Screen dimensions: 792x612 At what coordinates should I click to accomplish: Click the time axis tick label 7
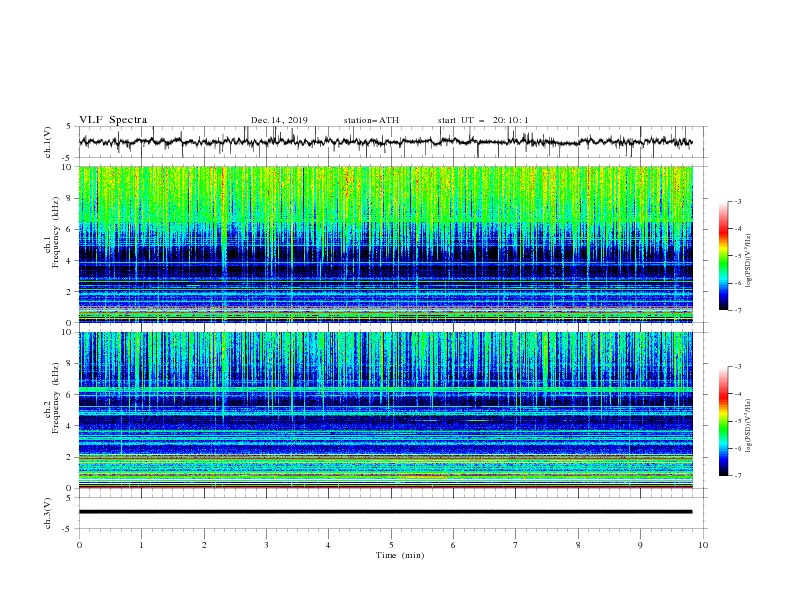[x=516, y=545]
